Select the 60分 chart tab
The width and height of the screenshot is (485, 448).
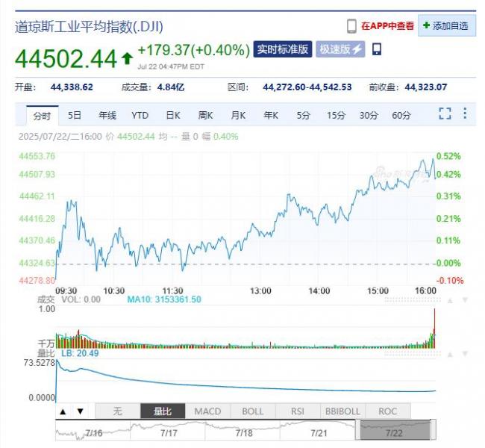pos(401,116)
